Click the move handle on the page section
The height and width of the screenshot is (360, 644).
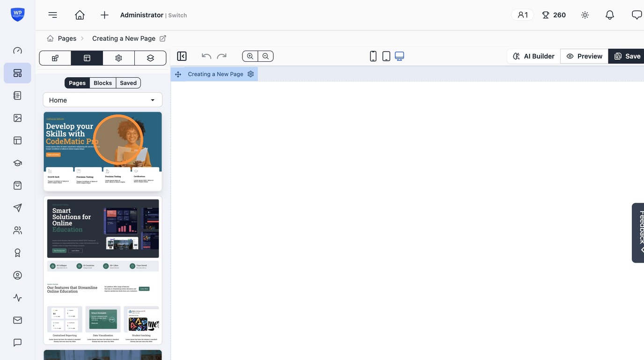point(178,74)
